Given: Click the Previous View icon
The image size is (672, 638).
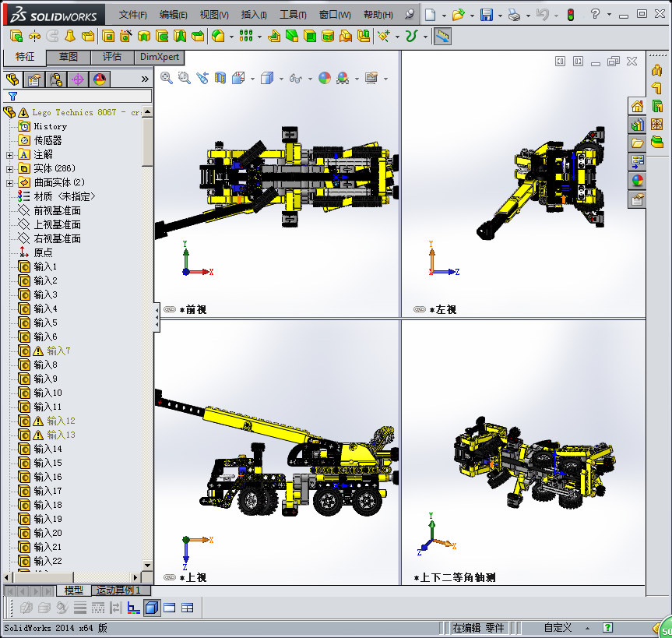Looking at the screenshot, I should (202, 78).
